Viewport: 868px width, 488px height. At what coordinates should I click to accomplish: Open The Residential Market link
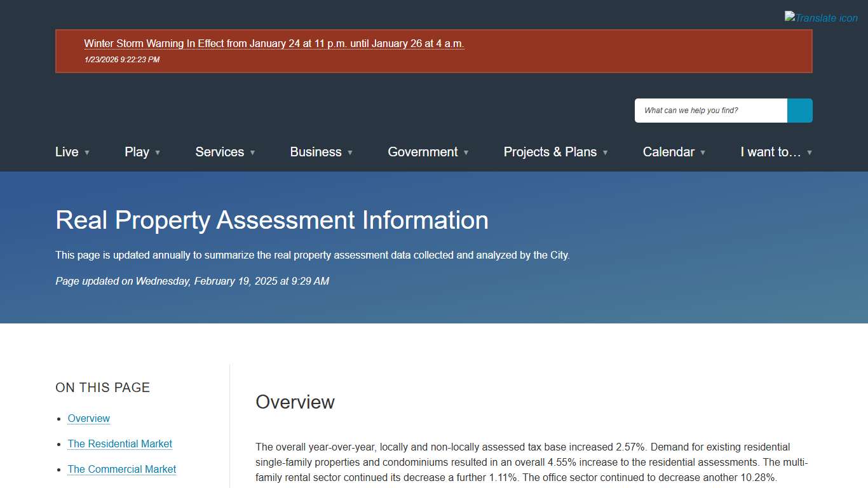coord(119,444)
